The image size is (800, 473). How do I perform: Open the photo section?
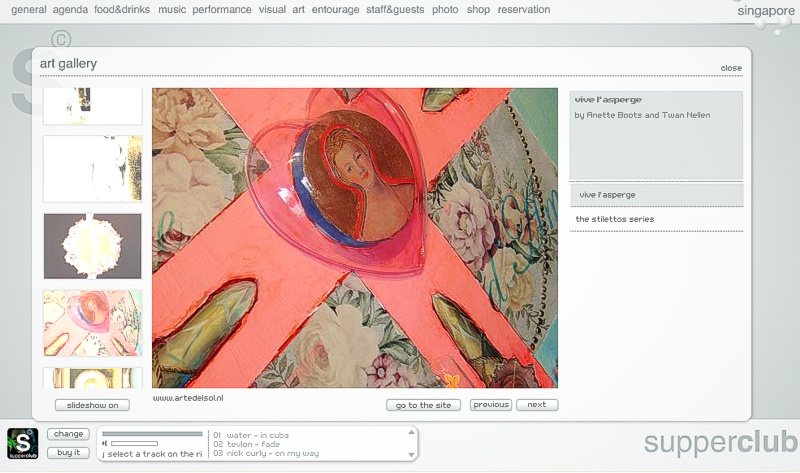(445, 10)
